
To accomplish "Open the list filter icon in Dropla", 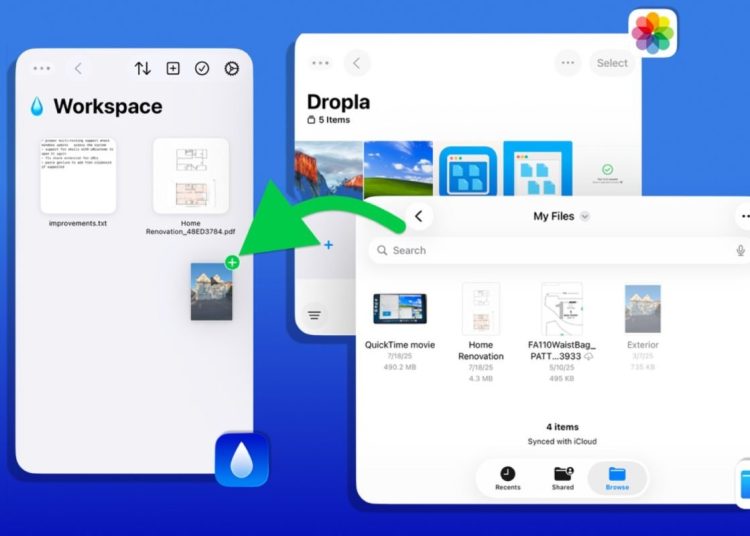I will point(315,315).
